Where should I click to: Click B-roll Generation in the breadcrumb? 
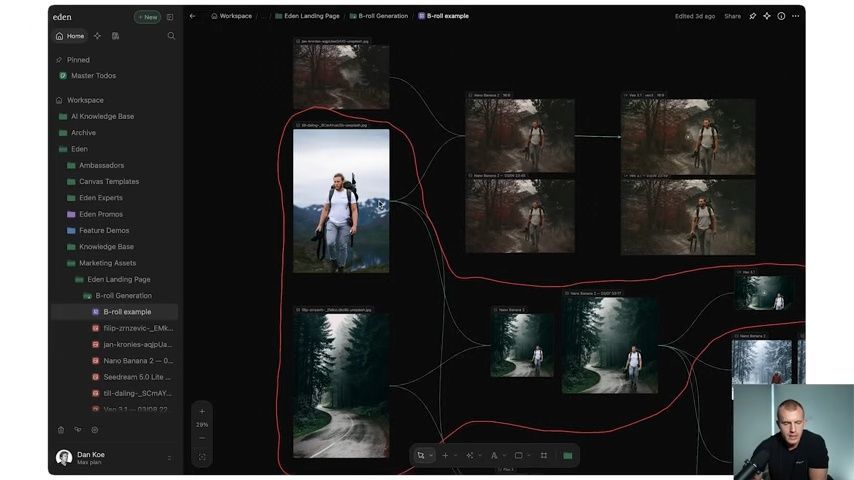click(x=378, y=16)
